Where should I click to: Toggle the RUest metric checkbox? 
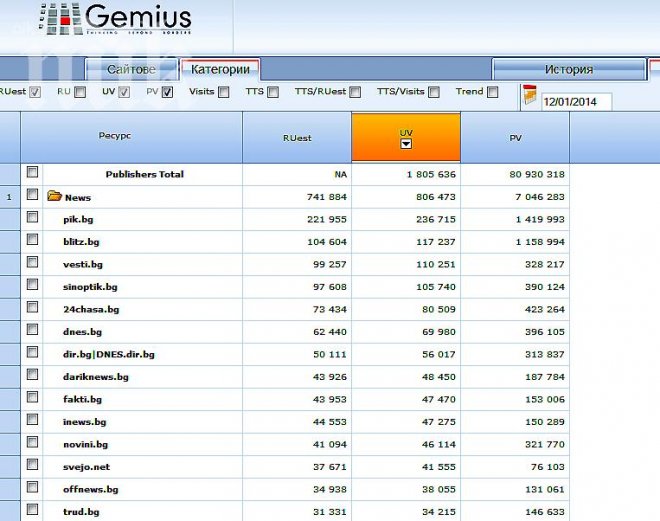click(35, 92)
